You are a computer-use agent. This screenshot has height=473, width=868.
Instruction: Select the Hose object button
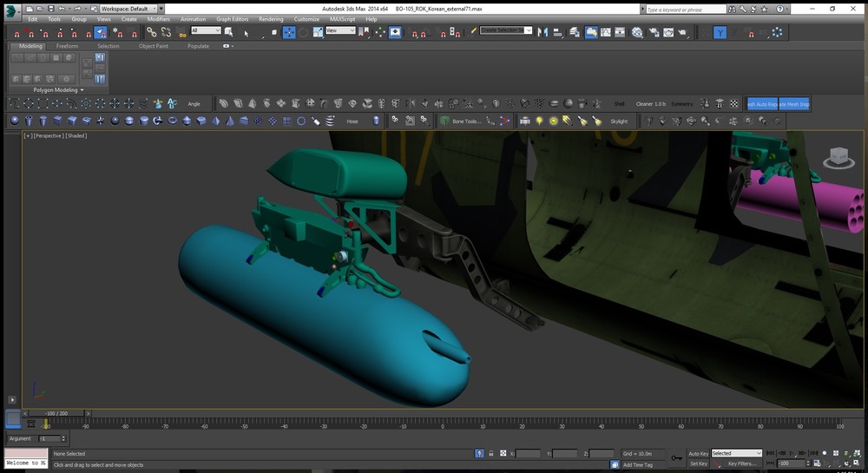click(352, 122)
